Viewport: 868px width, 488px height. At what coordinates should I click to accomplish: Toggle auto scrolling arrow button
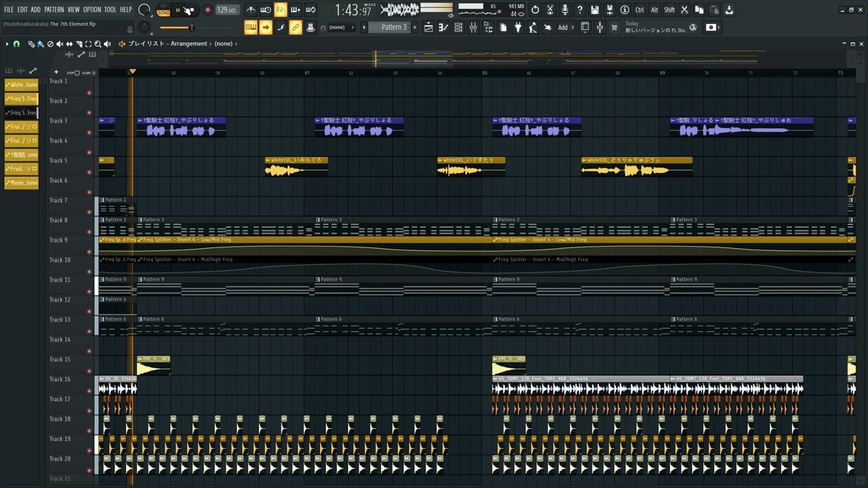266,27
